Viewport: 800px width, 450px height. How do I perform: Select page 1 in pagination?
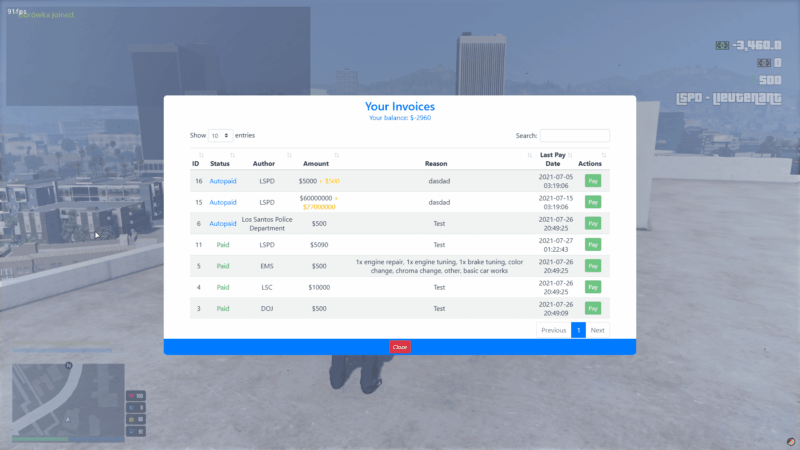(578, 331)
